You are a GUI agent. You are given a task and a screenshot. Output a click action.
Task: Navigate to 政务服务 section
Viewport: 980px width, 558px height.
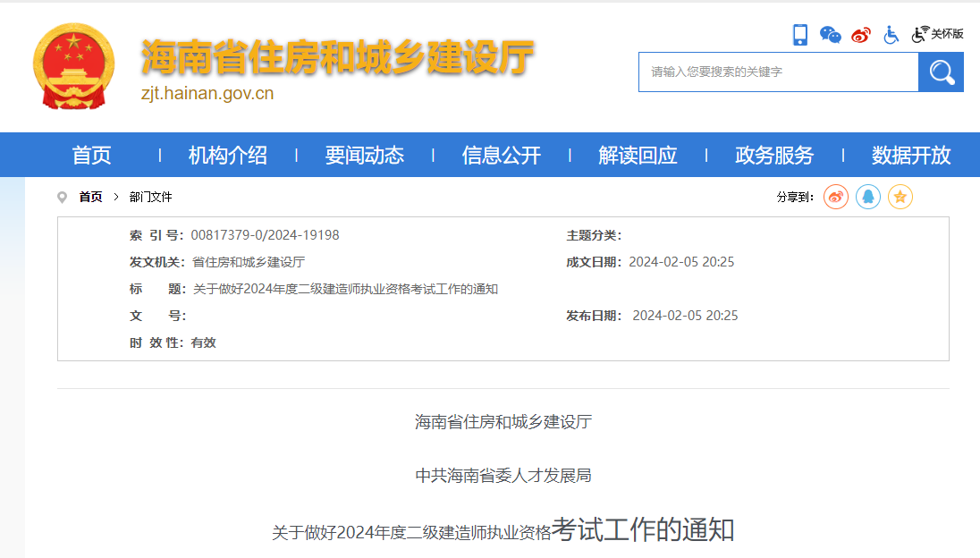pos(774,155)
